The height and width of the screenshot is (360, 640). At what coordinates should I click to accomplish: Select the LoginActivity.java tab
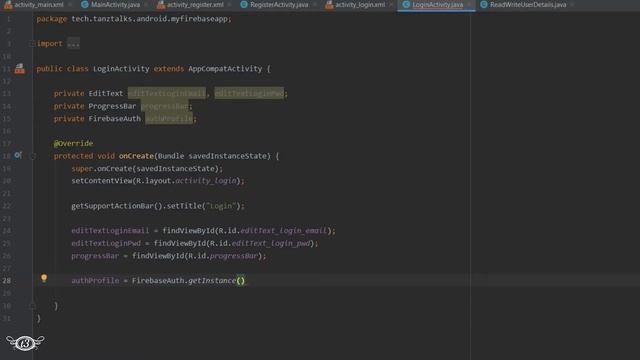[438, 4]
